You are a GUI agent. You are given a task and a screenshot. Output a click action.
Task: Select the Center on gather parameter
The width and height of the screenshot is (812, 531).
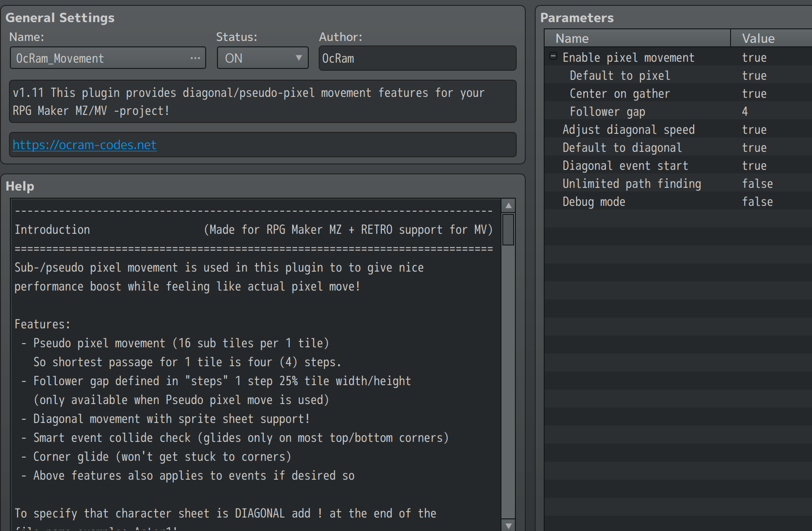[x=678, y=93]
